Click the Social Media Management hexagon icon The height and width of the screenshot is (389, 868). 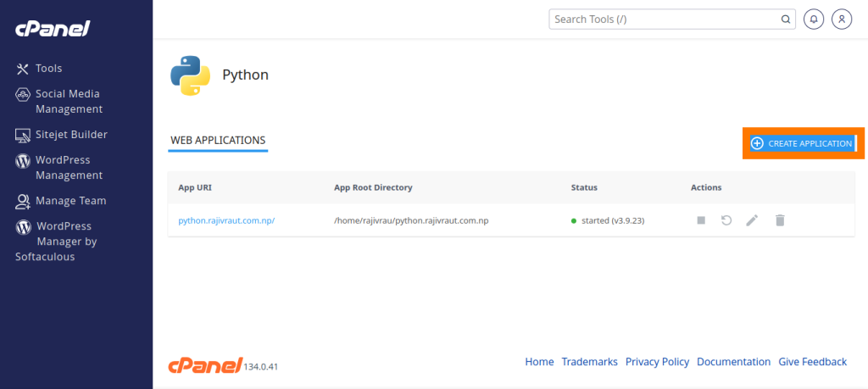tap(22, 94)
